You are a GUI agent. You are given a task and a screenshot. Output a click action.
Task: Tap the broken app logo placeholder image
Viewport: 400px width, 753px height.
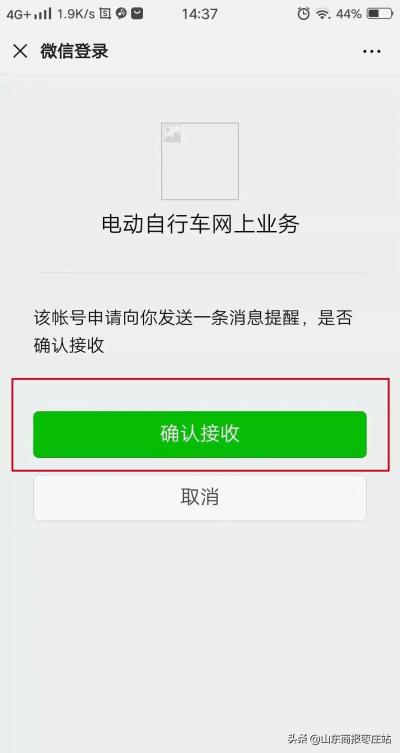coord(200,161)
